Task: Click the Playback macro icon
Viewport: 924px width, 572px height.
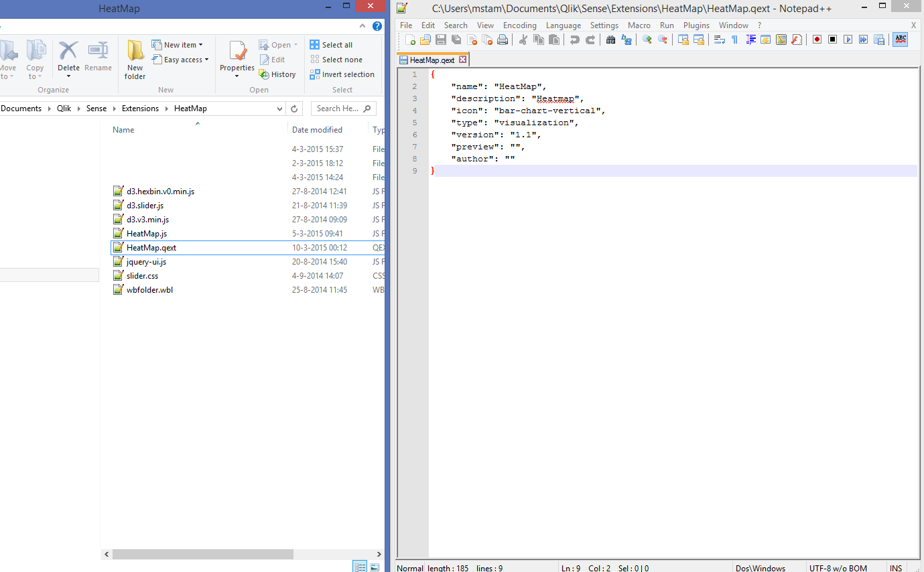Action: coord(848,40)
